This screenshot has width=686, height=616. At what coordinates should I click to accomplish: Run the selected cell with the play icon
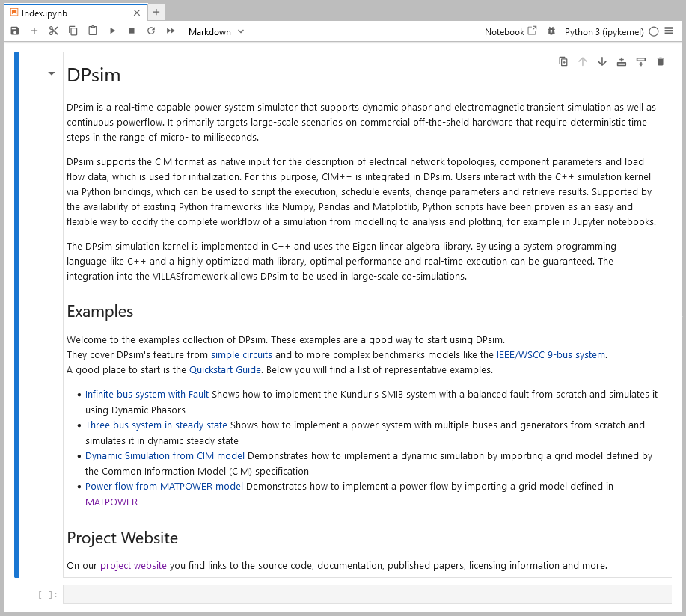[112, 31]
